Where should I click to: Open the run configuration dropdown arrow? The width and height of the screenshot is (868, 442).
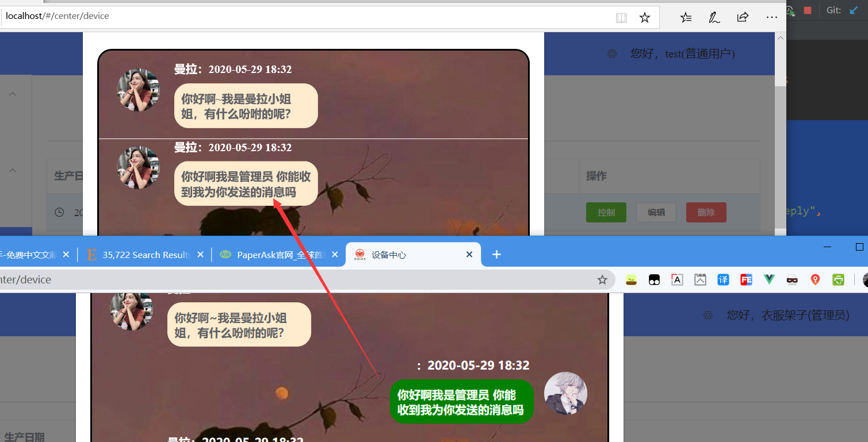793,16
